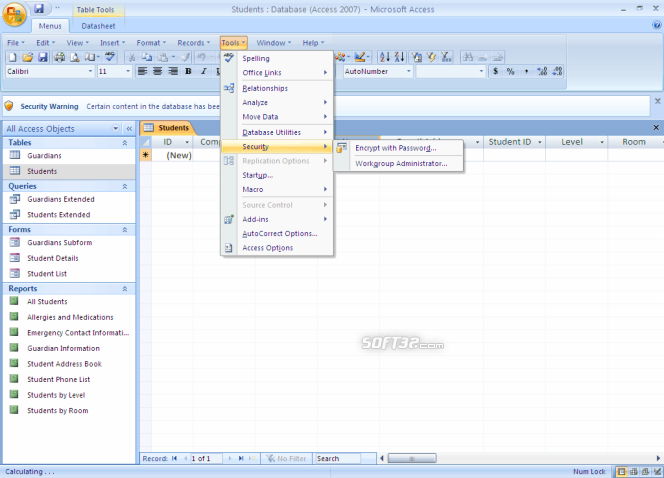Open the Guardians table
Screen dimensions: 664x478
[44, 155]
